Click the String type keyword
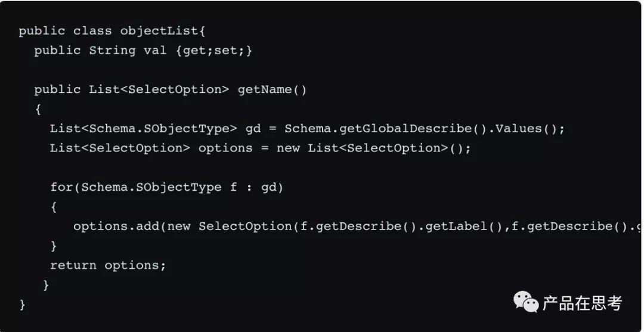This screenshot has width=644, height=332. 113,51
